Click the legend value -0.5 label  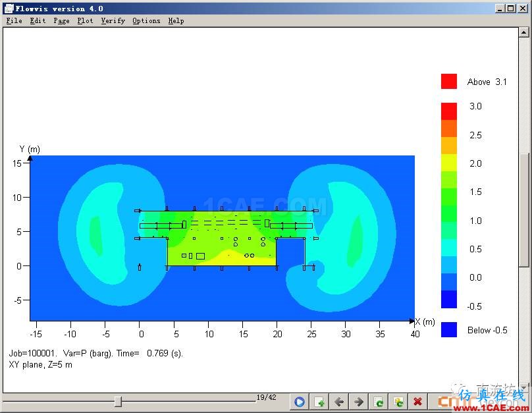(x=474, y=306)
